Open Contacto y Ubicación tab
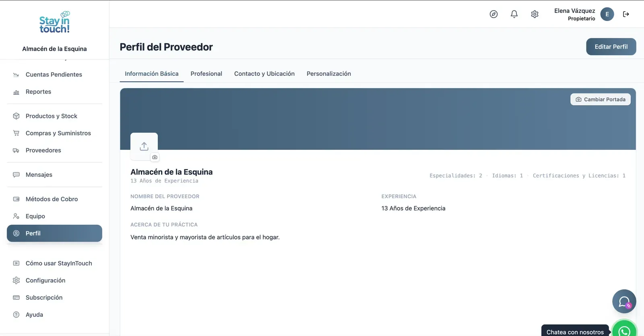 [264, 74]
